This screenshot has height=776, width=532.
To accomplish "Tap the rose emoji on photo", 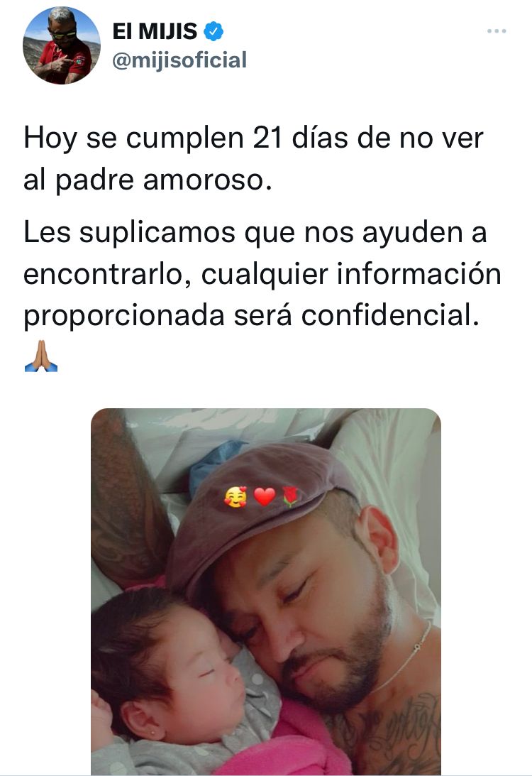I will [290, 497].
